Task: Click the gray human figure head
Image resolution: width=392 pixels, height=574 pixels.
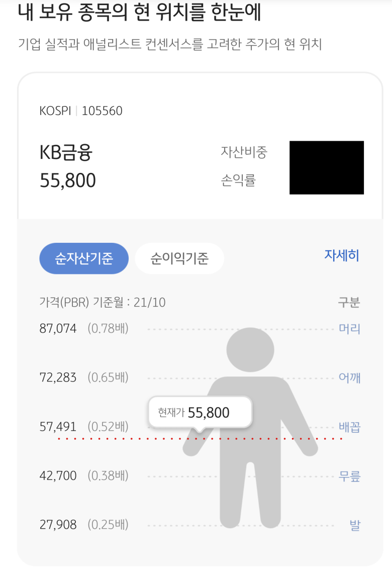Action: [x=250, y=350]
